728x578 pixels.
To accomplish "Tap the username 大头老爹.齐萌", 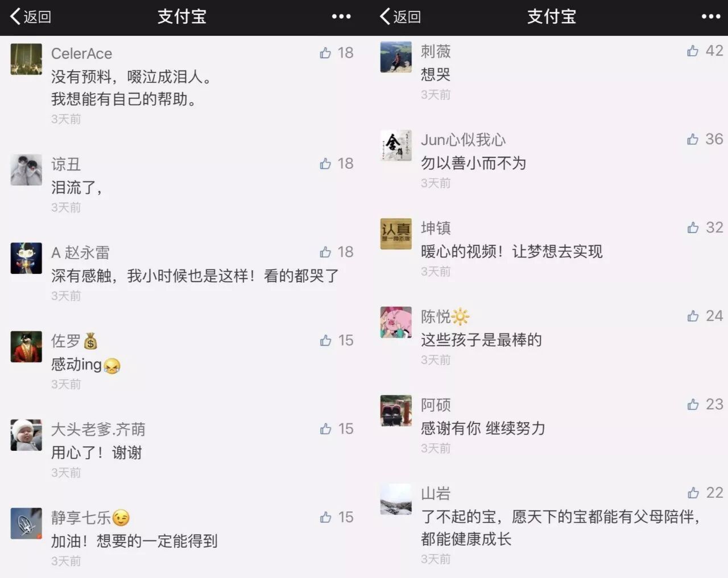I will 98,429.
